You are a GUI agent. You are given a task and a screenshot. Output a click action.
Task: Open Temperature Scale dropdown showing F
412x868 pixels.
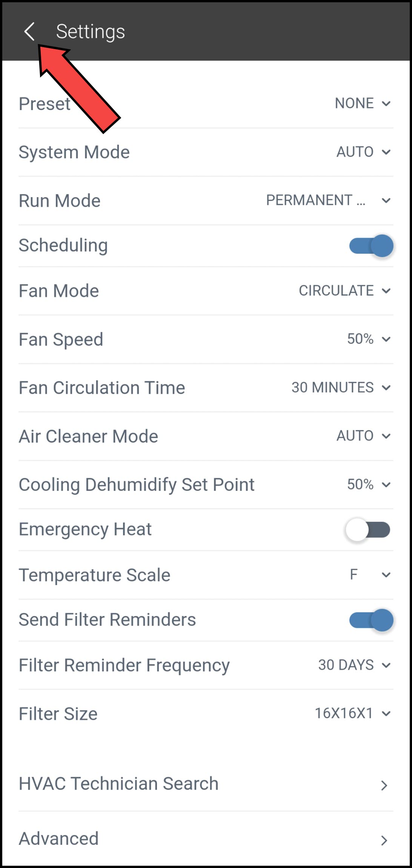(370, 575)
